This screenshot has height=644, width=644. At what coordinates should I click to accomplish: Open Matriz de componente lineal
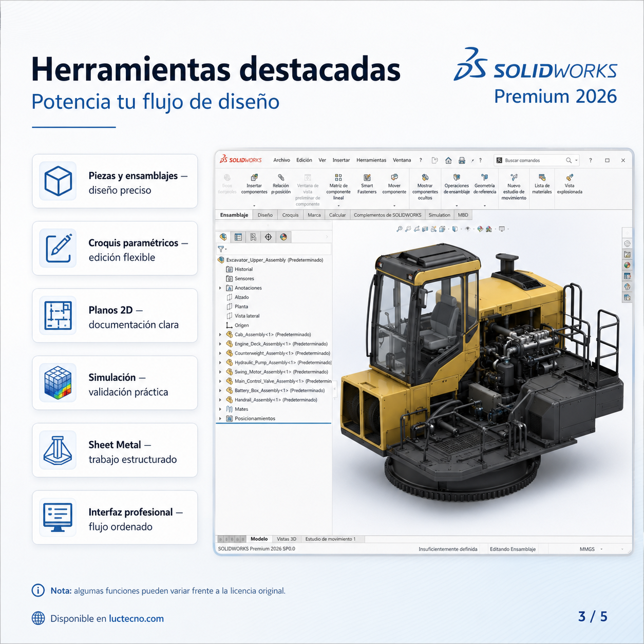pyautogui.click(x=338, y=187)
